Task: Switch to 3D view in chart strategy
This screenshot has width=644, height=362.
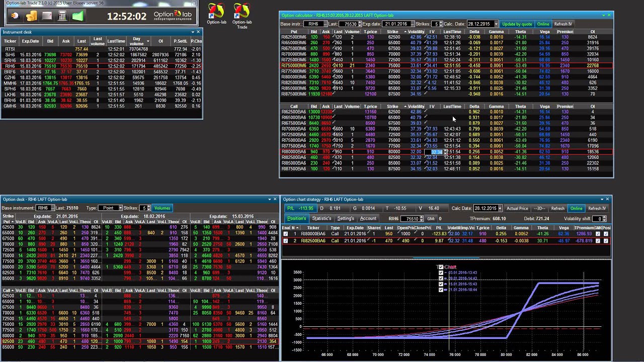Action: click(x=540, y=209)
